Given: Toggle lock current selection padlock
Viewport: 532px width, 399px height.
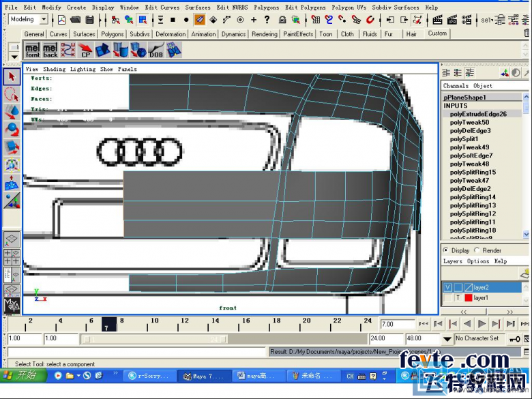Looking at the screenshot, I should click(x=282, y=20).
